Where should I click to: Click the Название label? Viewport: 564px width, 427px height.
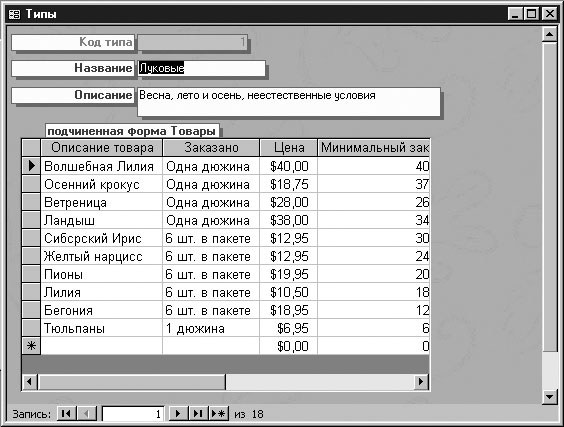[x=73, y=68]
